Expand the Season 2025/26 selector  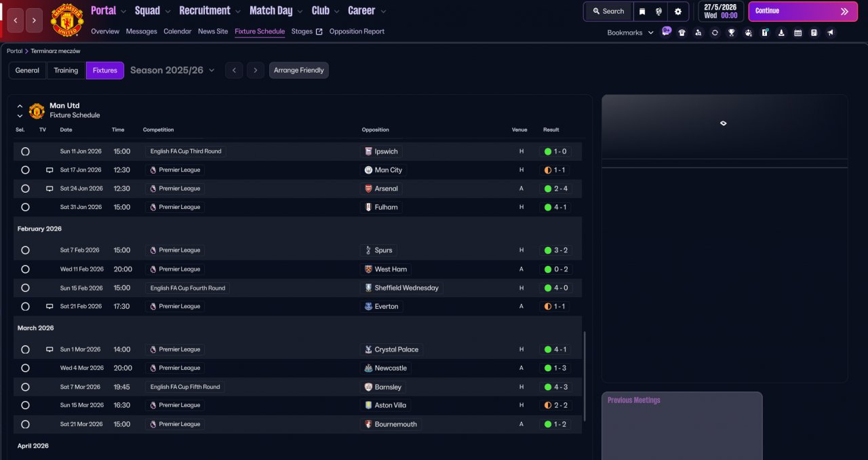[172, 71]
